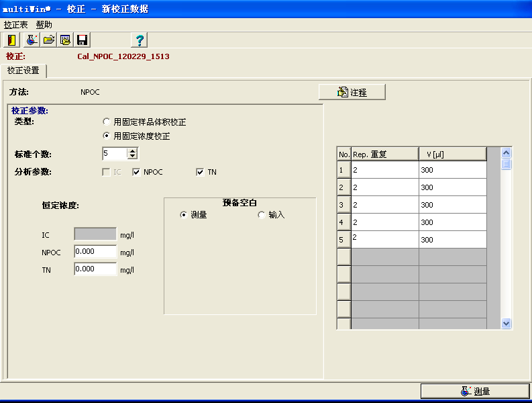
Task: Choose the 测量 option for blank preparation
Action: [x=183, y=215]
